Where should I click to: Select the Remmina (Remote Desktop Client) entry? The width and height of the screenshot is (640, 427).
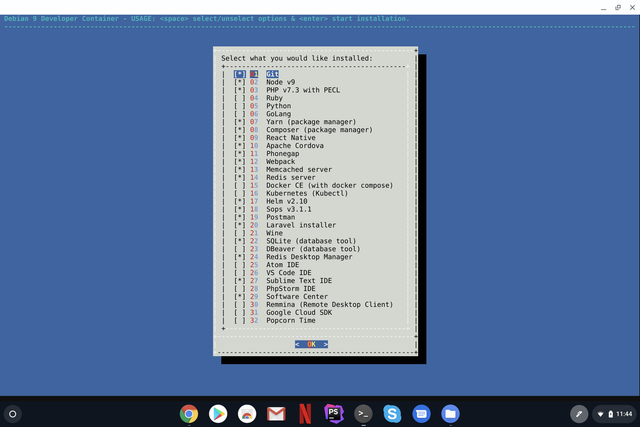(x=313, y=305)
